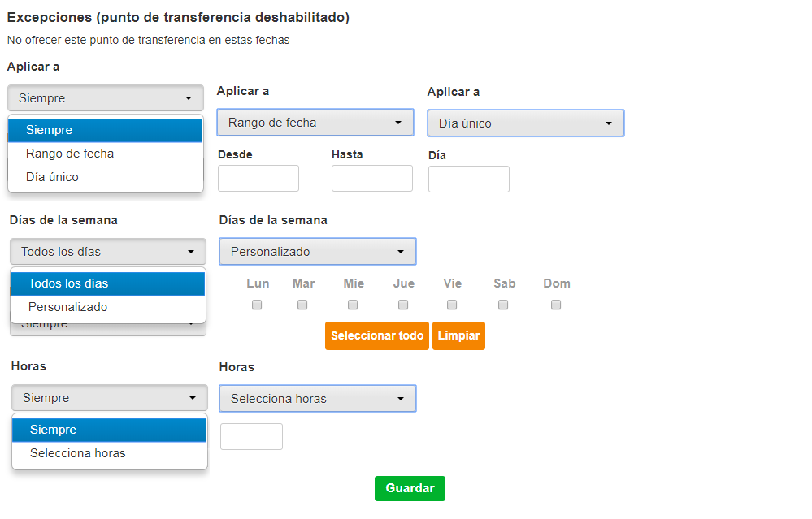Click the green Guardar button

(x=410, y=488)
